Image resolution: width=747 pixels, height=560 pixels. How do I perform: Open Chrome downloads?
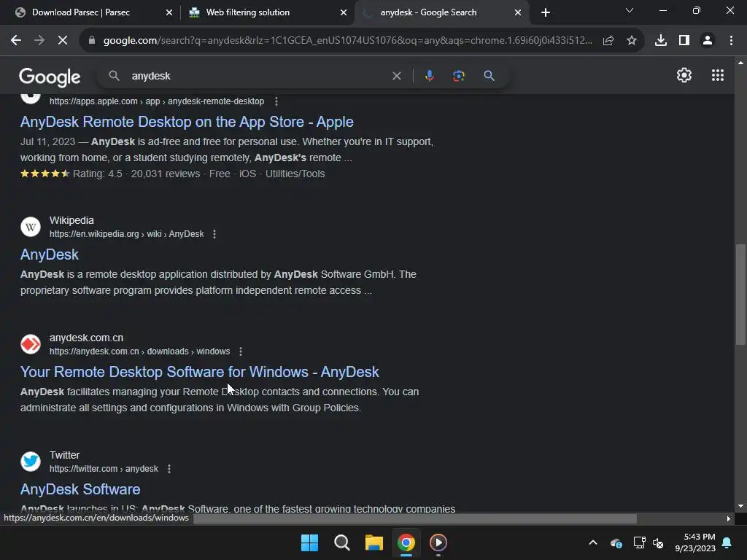point(661,41)
